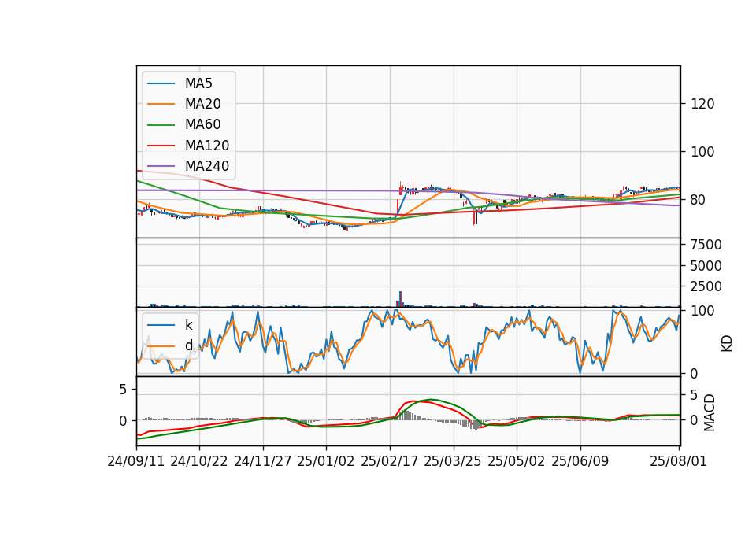Click the MA5 legend label

click(x=198, y=83)
